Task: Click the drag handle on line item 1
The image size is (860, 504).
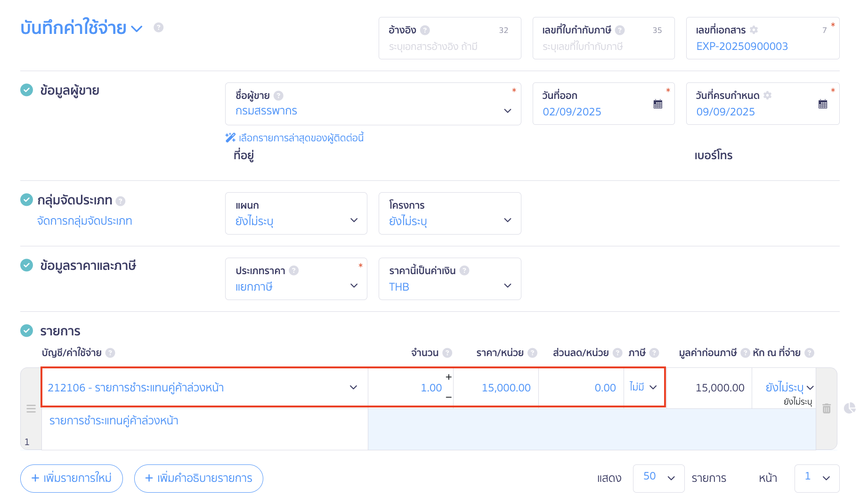Action: click(31, 409)
